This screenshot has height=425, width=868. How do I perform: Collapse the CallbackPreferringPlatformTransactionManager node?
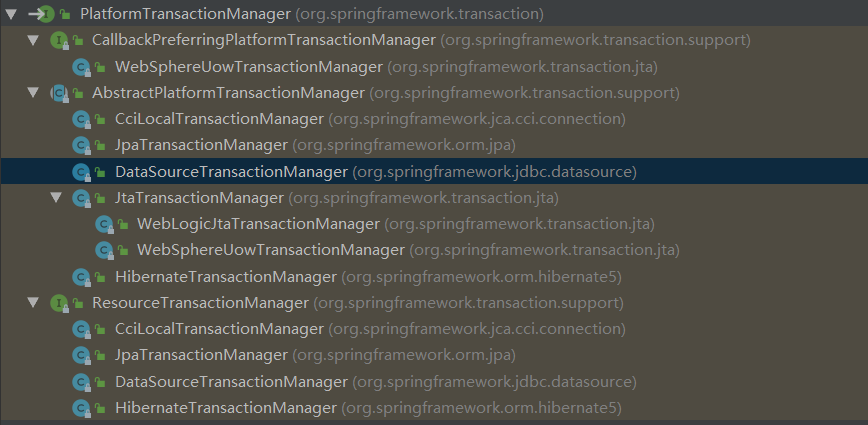[x=33, y=40]
